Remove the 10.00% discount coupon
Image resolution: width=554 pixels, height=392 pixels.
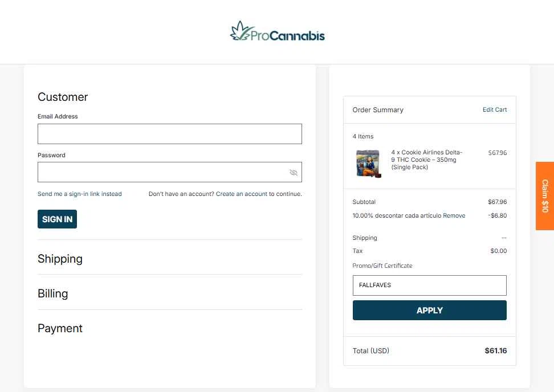[x=454, y=215]
